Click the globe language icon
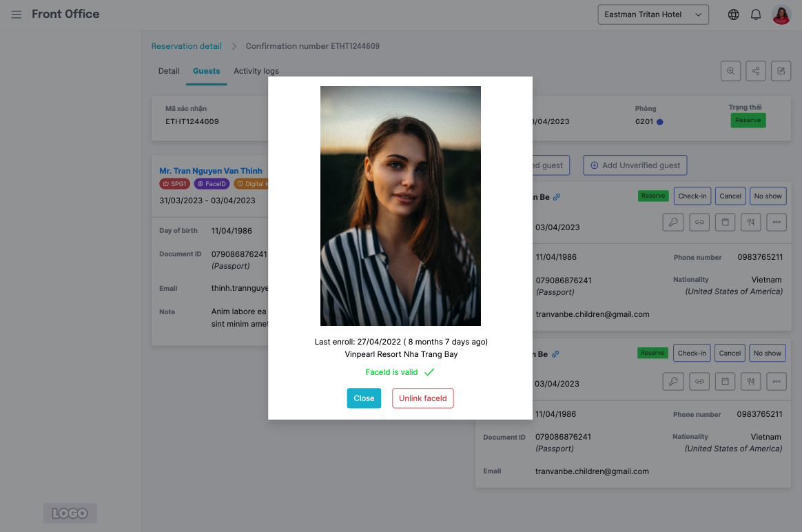This screenshot has width=802, height=532. pyautogui.click(x=733, y=14)
